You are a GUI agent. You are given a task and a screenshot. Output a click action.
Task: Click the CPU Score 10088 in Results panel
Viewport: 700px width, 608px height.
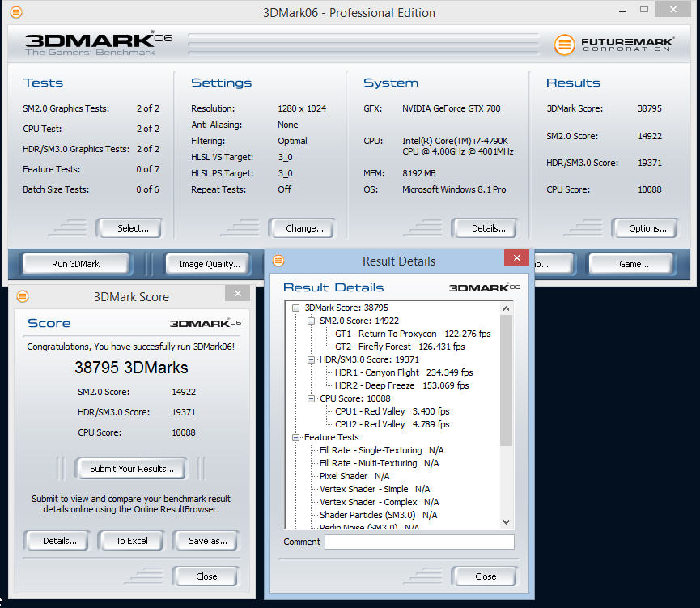650,189
